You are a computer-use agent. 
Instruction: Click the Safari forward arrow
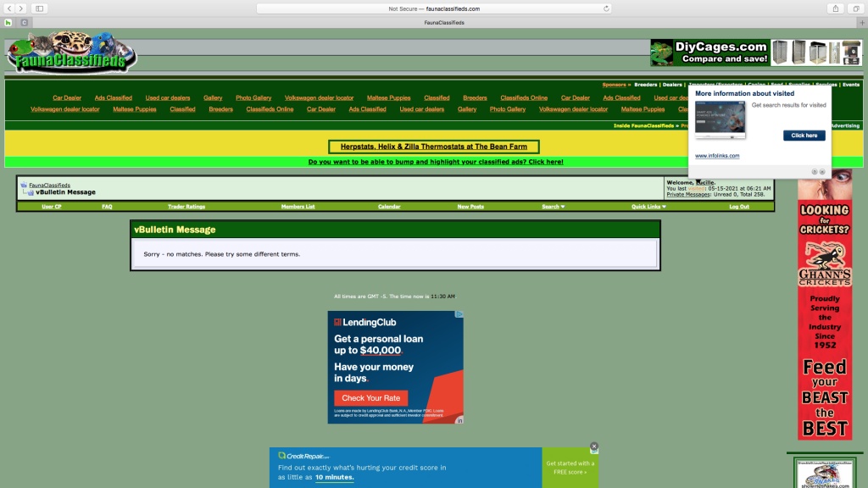pos(21,8)
